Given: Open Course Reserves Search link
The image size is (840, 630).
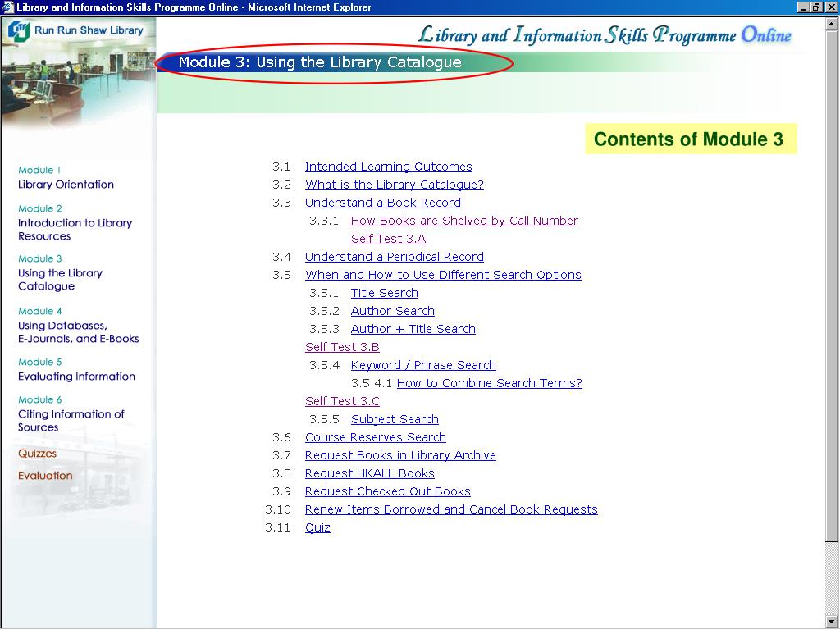Looking at the screenshot, I should click(376, 437).
